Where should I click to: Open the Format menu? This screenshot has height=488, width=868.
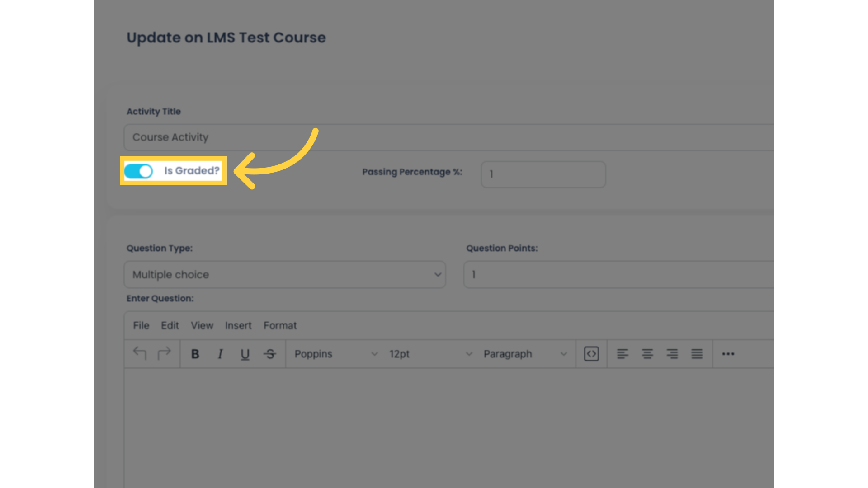click(x=280, y=325)
